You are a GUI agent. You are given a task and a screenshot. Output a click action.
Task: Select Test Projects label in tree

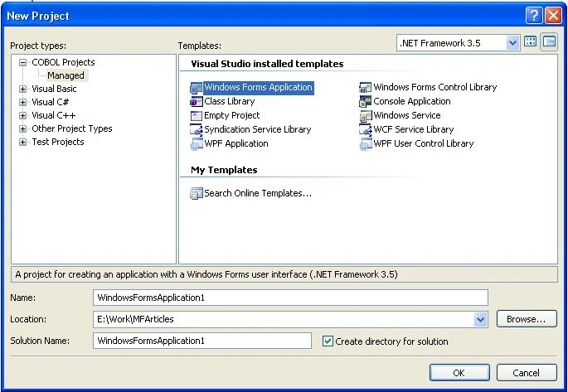point(58,142)
